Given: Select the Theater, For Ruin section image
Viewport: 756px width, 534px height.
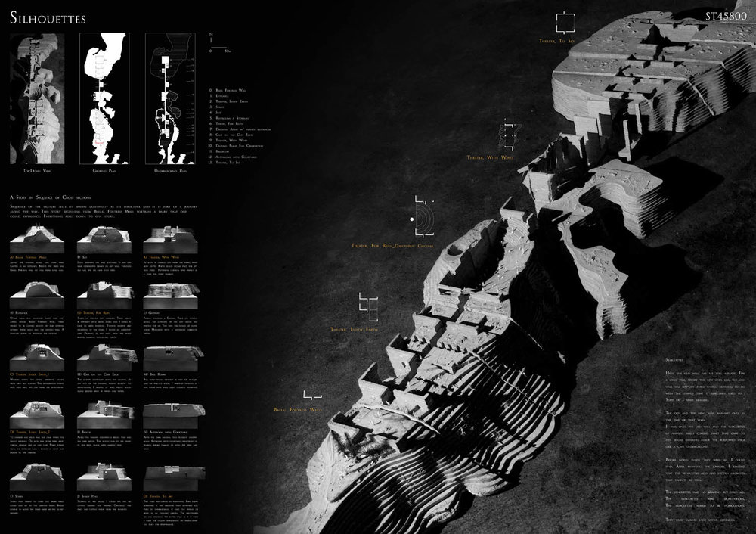Looking at the screenshot, I should click(x=101, y=293).
